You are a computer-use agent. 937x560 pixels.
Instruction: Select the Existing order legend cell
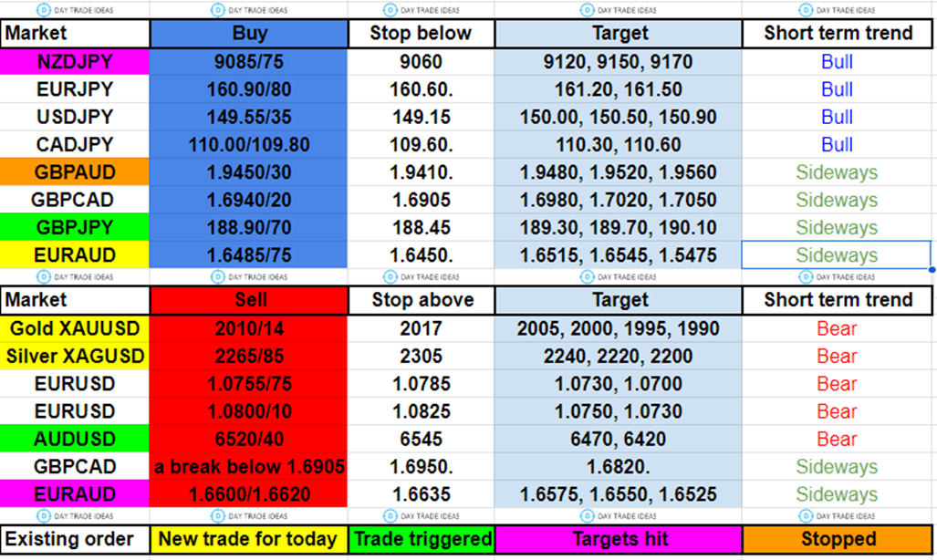coord(75,539)
